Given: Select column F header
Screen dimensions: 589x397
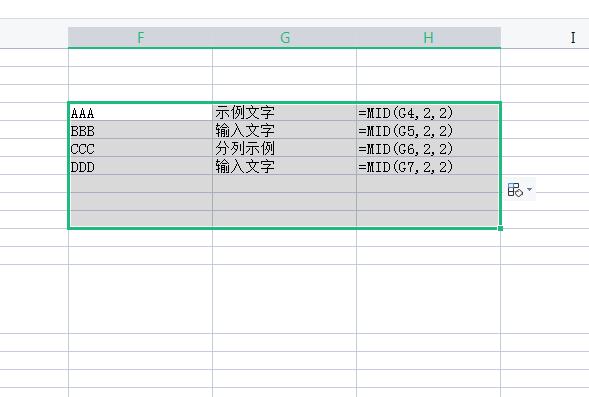Looking at the screenshot, I should (140, 38).
